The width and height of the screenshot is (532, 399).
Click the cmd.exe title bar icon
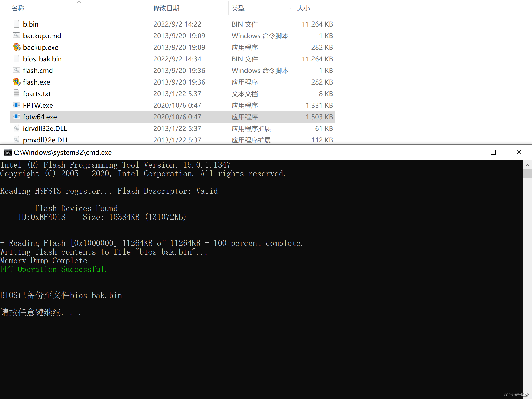click(7, 152)
